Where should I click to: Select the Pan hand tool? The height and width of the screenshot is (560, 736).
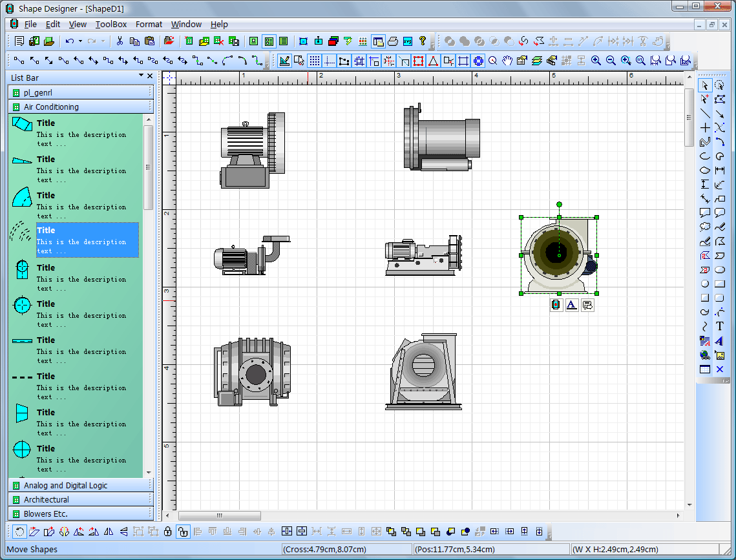pos(507,61)
